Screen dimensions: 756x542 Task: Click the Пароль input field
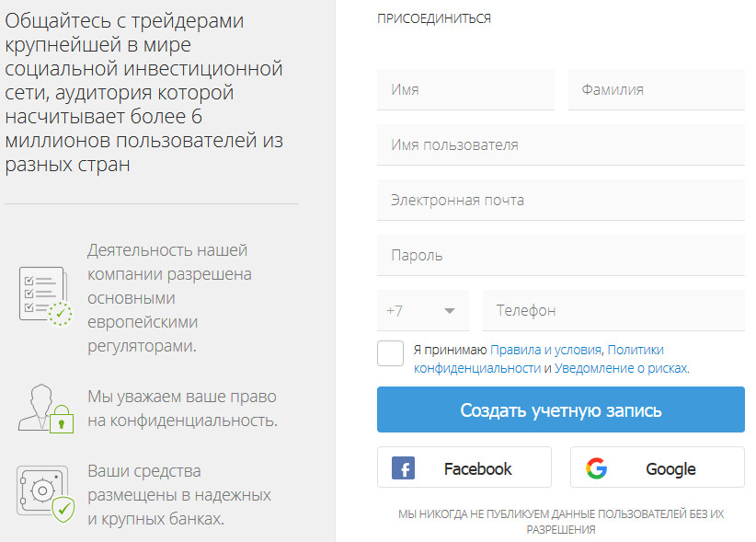[560, 256]
